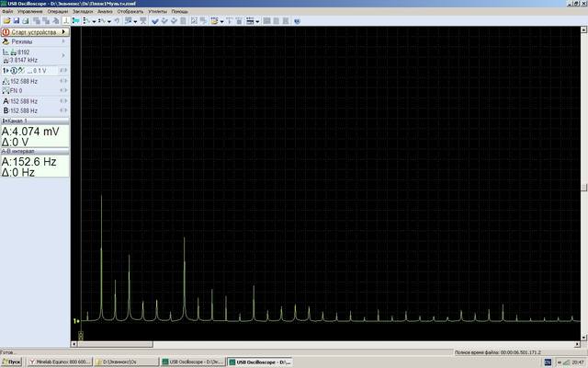This screenshot has width=588, height=368.
Task: Click the FN 0 value
Action: pyautogui.click(x=17, y=90)
